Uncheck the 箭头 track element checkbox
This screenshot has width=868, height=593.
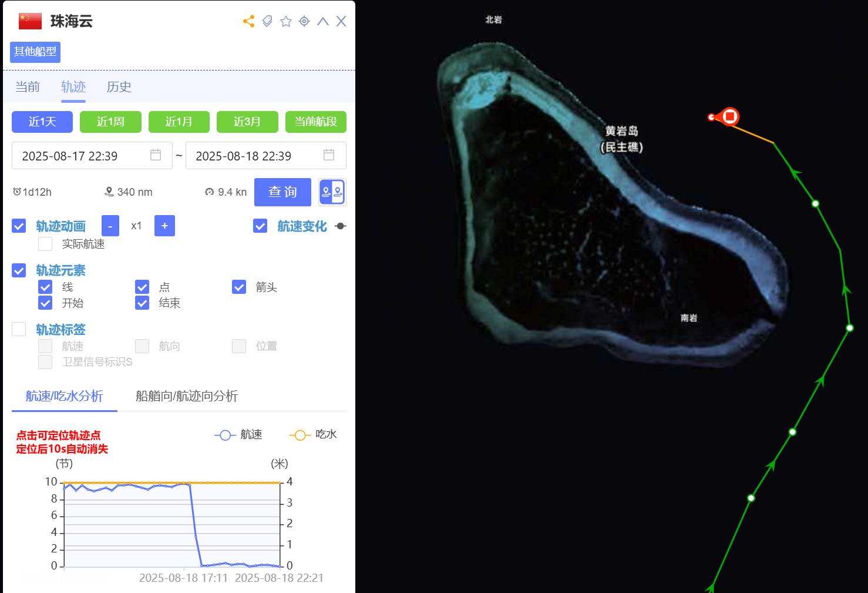(239, 287)
